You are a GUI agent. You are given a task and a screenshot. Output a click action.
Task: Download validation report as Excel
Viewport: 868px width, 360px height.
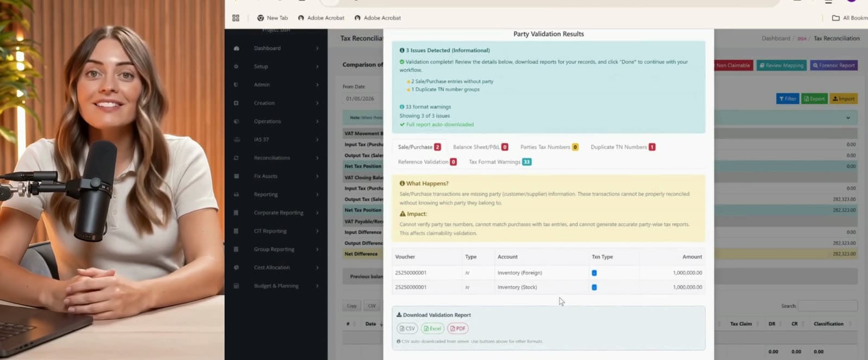point(432,329)
